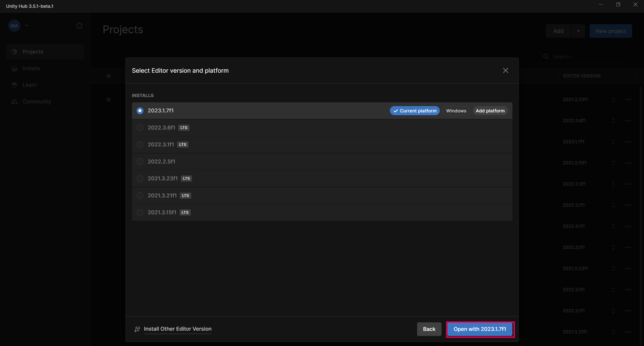
Task: Select the Windows platform chip
Action: [456, 111]
